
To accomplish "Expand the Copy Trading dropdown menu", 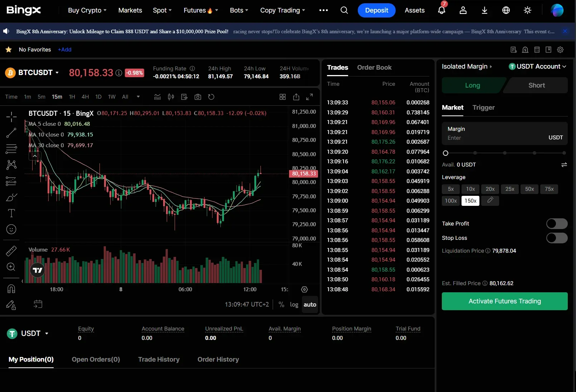I will click(283, 10).
